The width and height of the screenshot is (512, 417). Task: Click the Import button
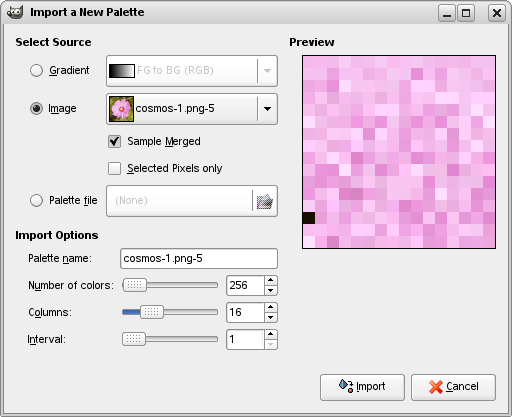click(362, 387)
